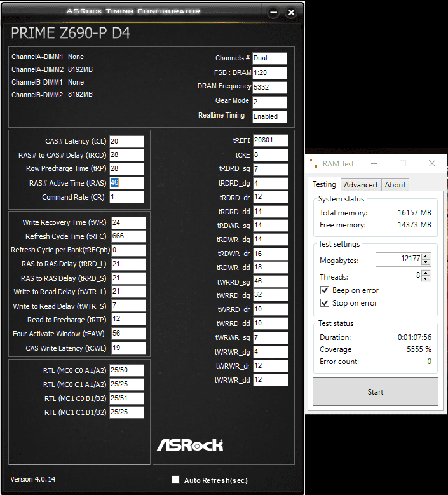Image resolution: width=448 pixels, height=495 pixels.
Task: Click the tWRWR_dr value field
Action: pos(271,366)
